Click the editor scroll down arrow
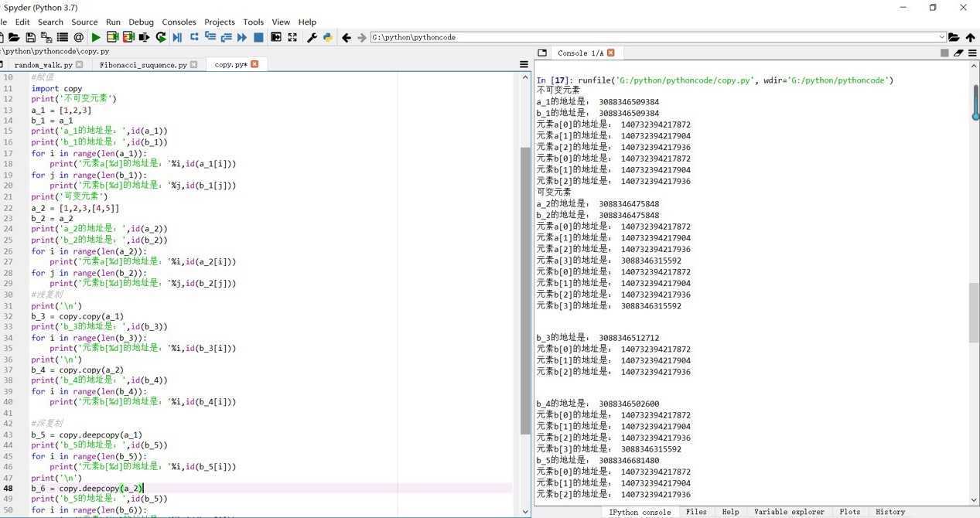The image size is (980, 518). [x=525, y=511]
